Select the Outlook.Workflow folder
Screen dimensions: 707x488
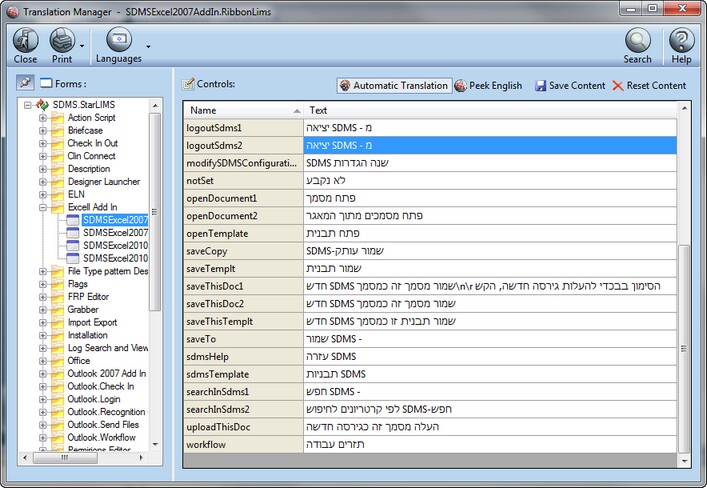[101, 437]
